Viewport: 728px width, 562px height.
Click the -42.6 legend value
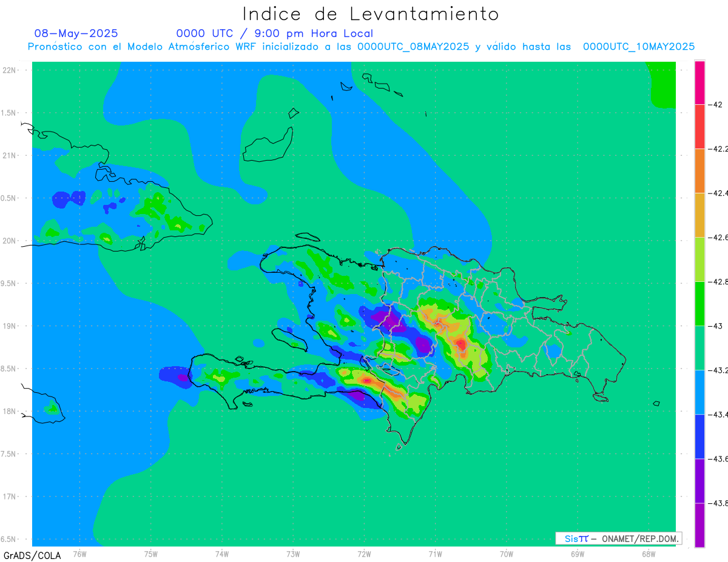pos(719,238)
